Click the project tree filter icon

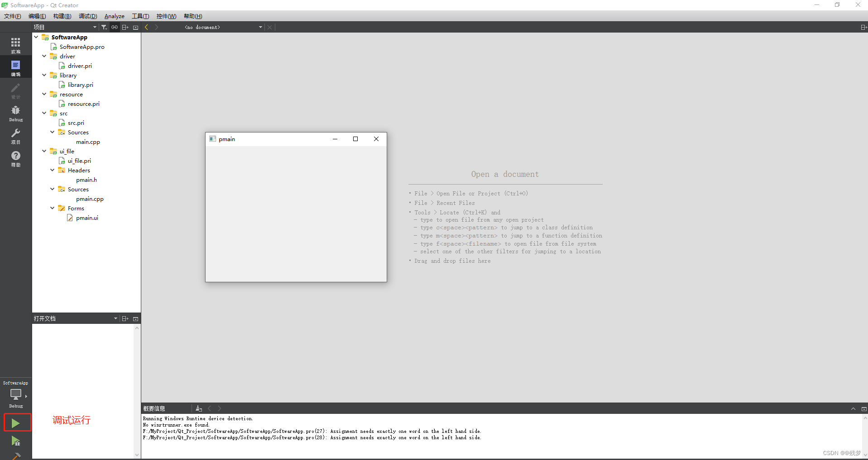[x=104, y=27]
